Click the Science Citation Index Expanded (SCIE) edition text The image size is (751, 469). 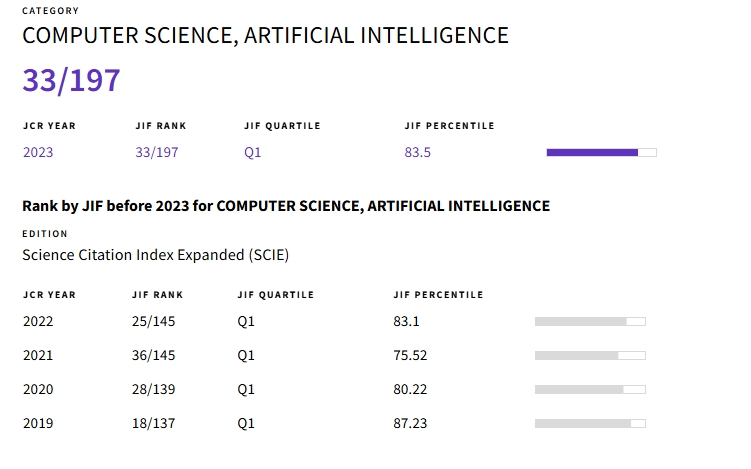[155, 255]
